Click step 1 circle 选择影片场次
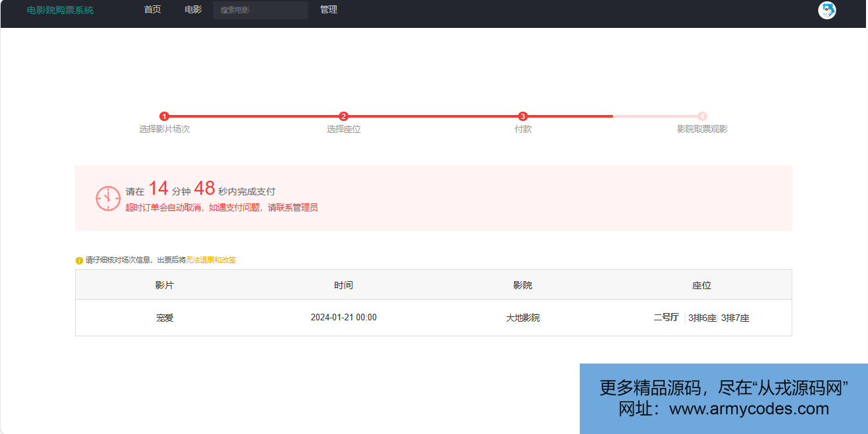The width and height of the screenshot is (868, 434). [x=164, y=116]
